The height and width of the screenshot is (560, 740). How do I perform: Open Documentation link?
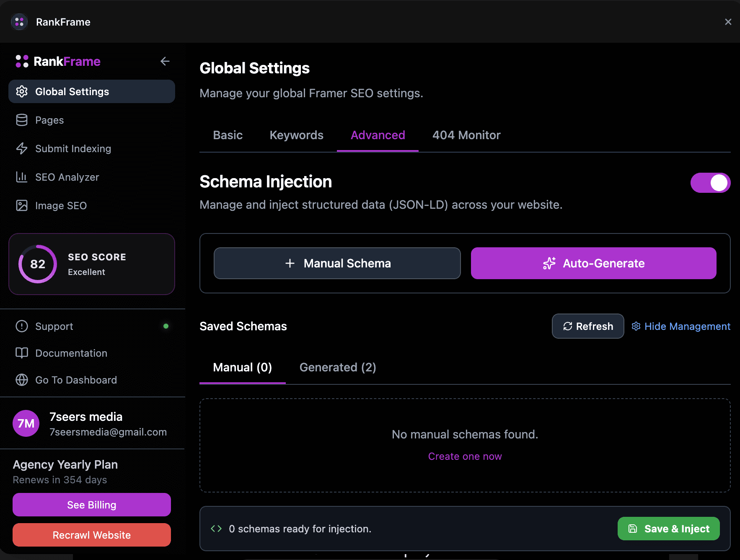click(92, 353)
